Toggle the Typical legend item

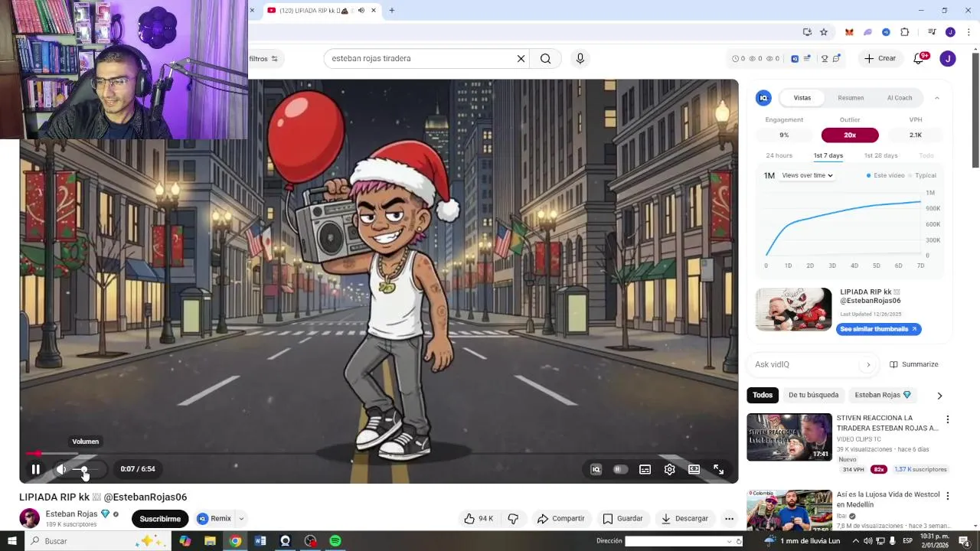click(923, 175)
